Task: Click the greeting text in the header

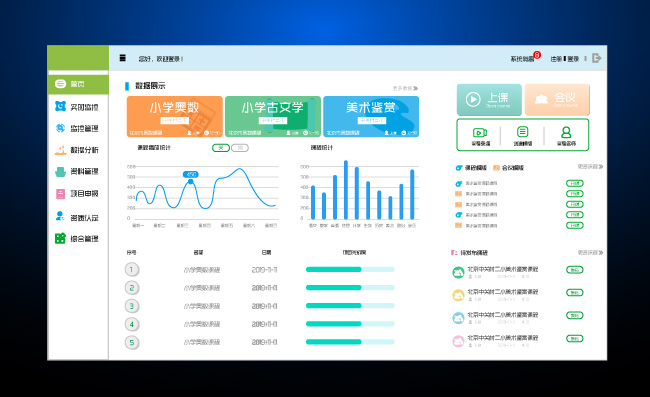Action: click(161, 59)
